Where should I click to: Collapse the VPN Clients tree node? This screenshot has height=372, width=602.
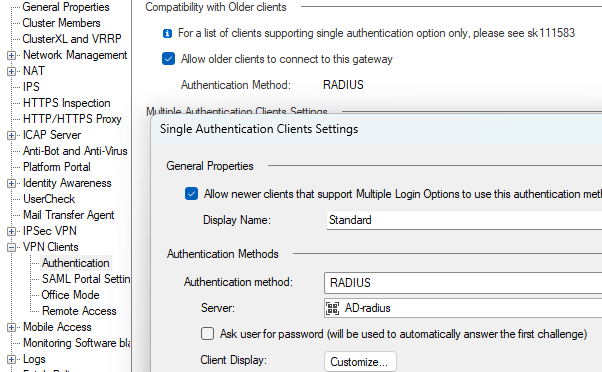tap(12, 248)
